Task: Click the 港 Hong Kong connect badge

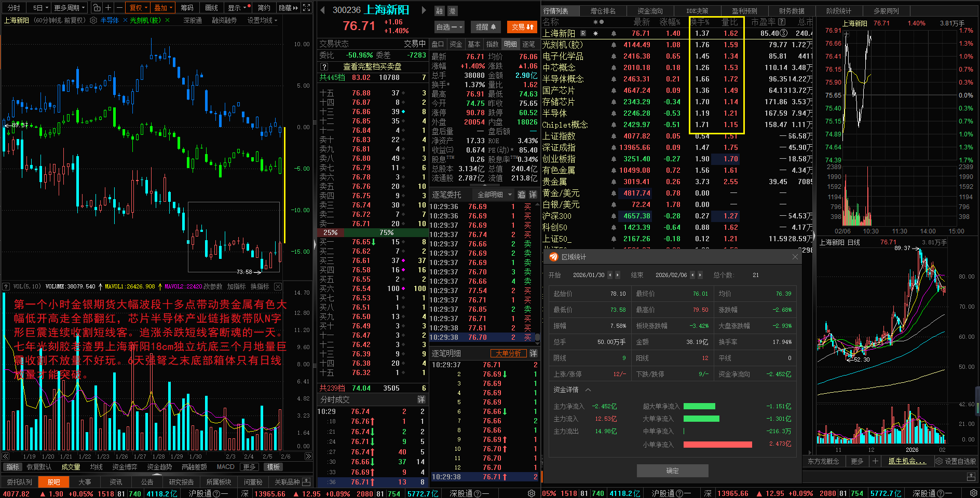Action: [452, 11]
